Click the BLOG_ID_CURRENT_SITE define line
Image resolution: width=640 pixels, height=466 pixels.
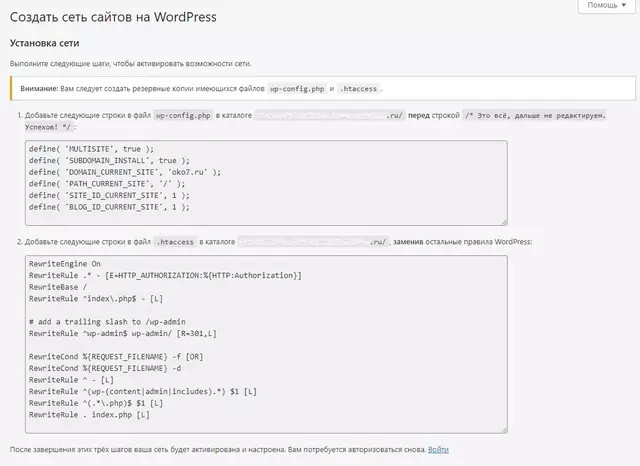tap(109, 207)
